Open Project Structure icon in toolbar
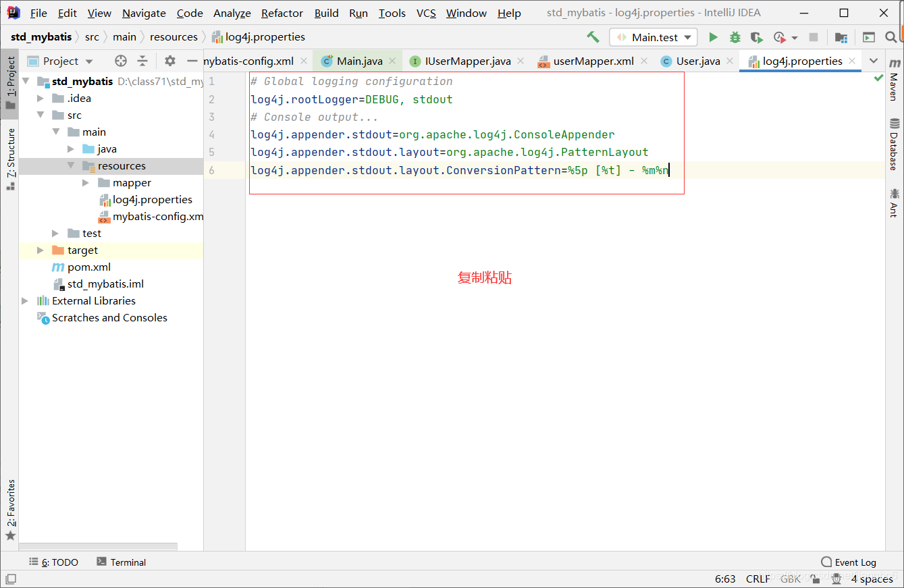This screenshot has width=904, height=588. click(x=841, y=37)
